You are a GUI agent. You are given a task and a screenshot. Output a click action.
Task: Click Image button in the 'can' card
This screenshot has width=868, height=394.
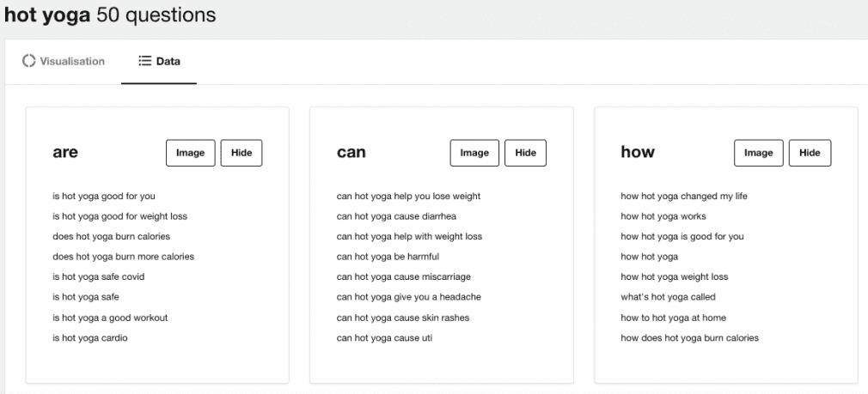[474, 153]
